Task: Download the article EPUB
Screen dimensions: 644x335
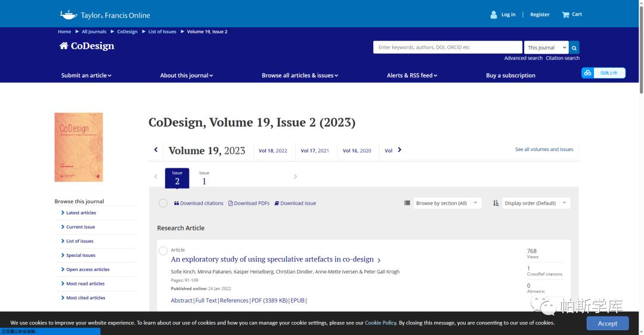Action: tap(298, 300)
